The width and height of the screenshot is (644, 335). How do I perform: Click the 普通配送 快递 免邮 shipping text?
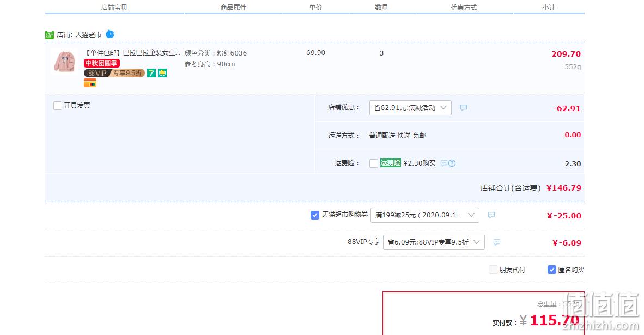pyautogui.click(x=398, y=136)
